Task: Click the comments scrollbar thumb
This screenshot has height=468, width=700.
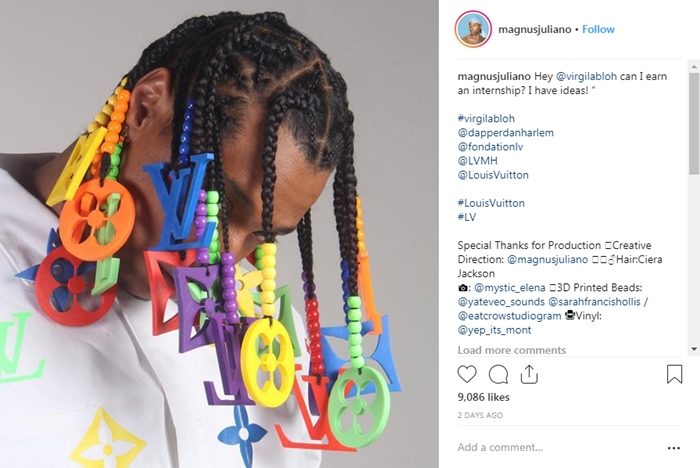Action: click(694, 123)
